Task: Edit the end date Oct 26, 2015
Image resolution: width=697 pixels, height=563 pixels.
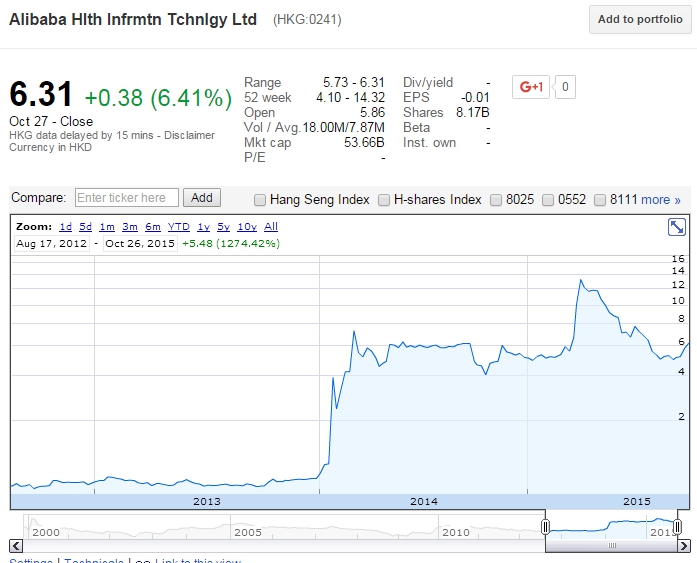Action: tap(140, 244)
